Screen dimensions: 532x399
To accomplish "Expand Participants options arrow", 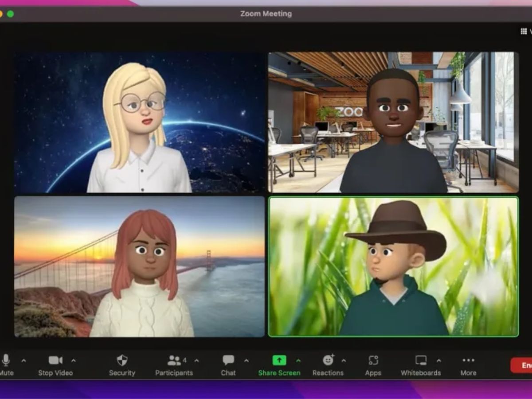I will click(x=197, y=360).
